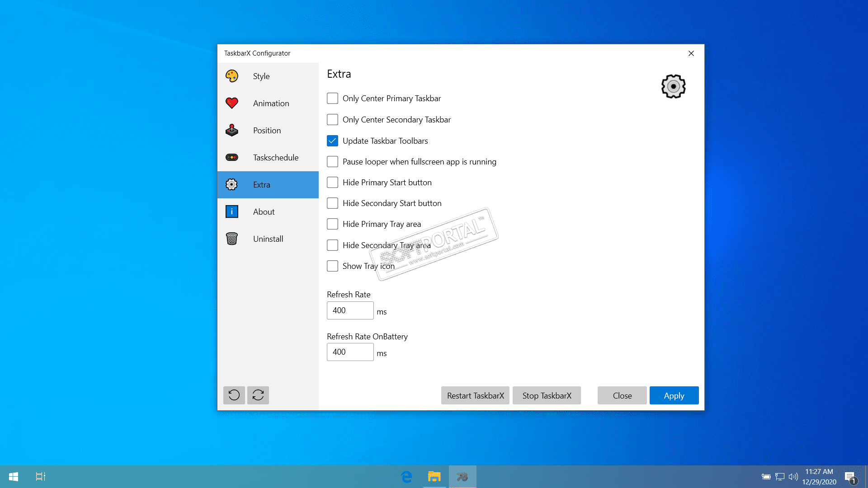Viewport: 868px width, 488px height.
Task: Switch to the Position section
Action: click(267, 131)
